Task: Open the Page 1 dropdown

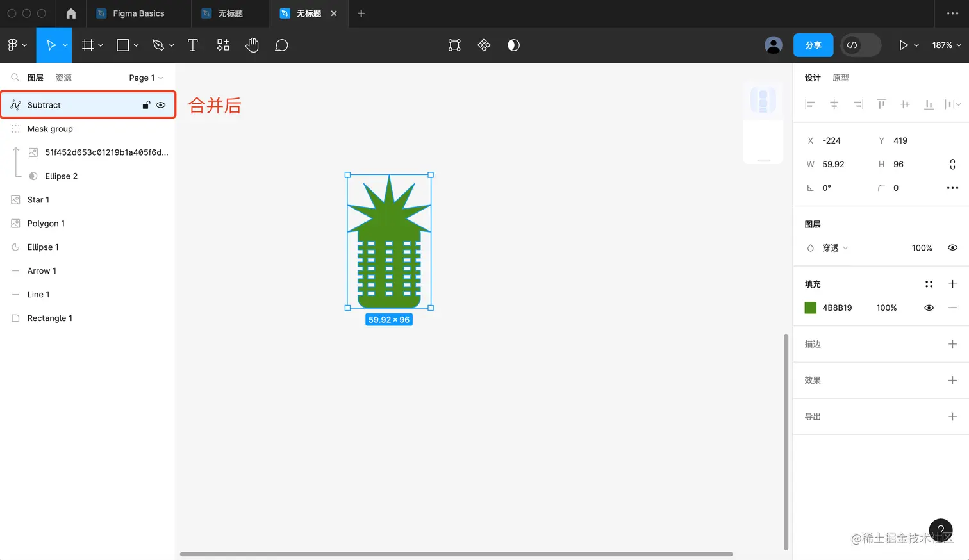Action: tap(145, 78)
